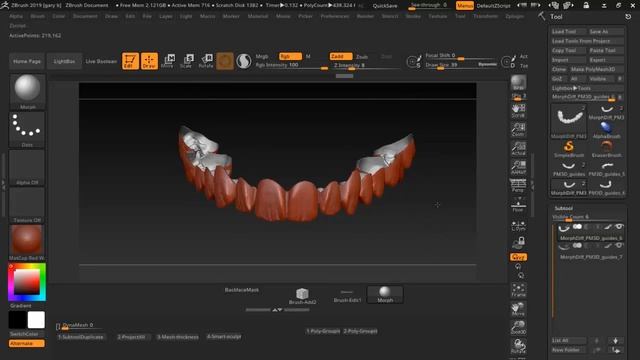
Task: Select the Move gizmo icon in top shelf
Action: pyautogui.click(x=168, y=61)
